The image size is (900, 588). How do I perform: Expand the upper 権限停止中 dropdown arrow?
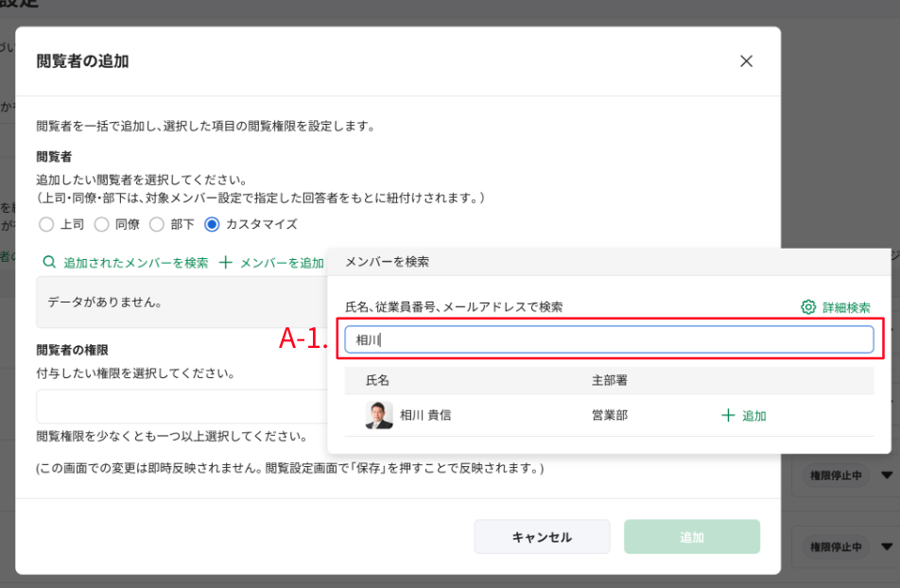pos(887,476)
